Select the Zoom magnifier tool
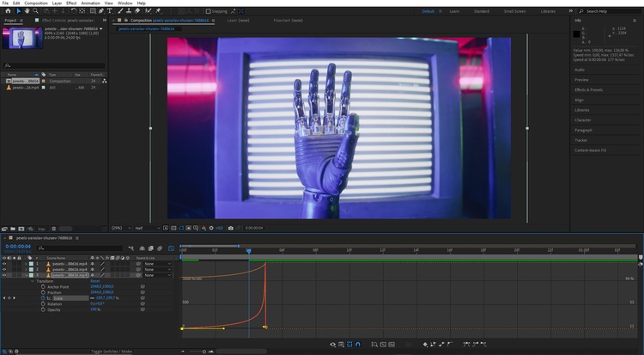This screenshot has height=355, width=644. pos(36,11)
